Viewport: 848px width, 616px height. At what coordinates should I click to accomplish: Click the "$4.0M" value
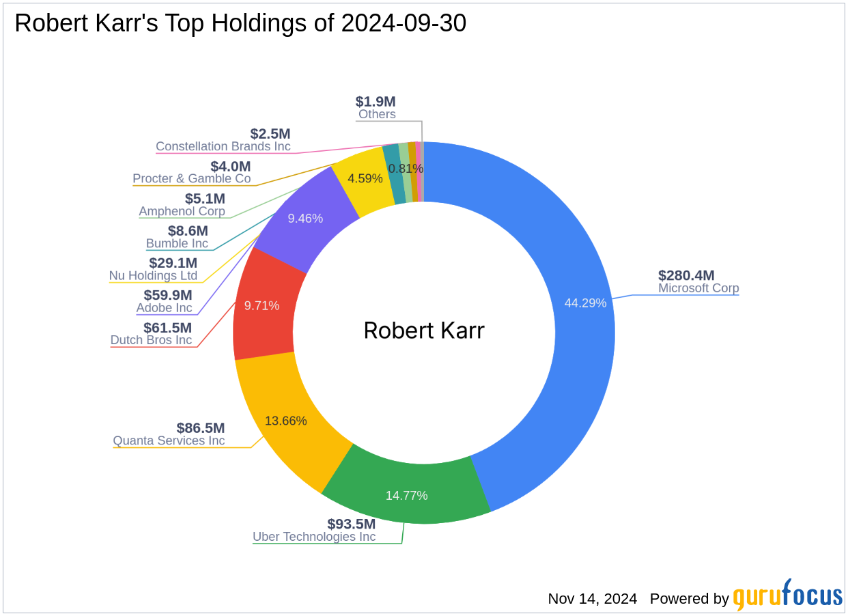click(x=231, y=167)
